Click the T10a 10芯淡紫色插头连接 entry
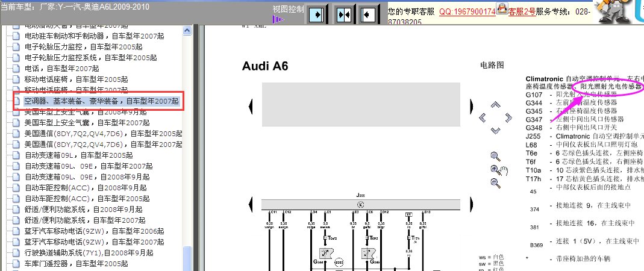 [584, 170]
